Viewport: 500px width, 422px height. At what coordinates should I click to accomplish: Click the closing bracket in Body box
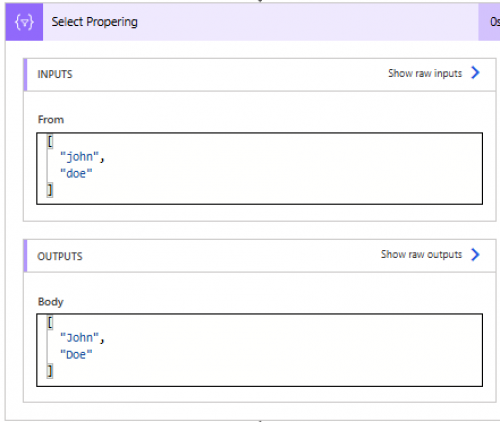[50, 371]
